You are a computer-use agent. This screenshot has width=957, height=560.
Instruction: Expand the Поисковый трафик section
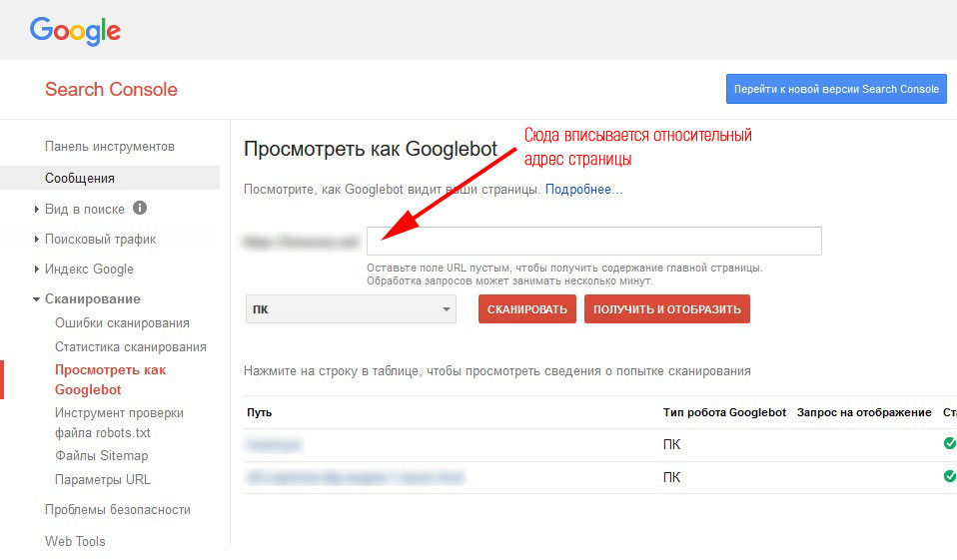point(37,240)
